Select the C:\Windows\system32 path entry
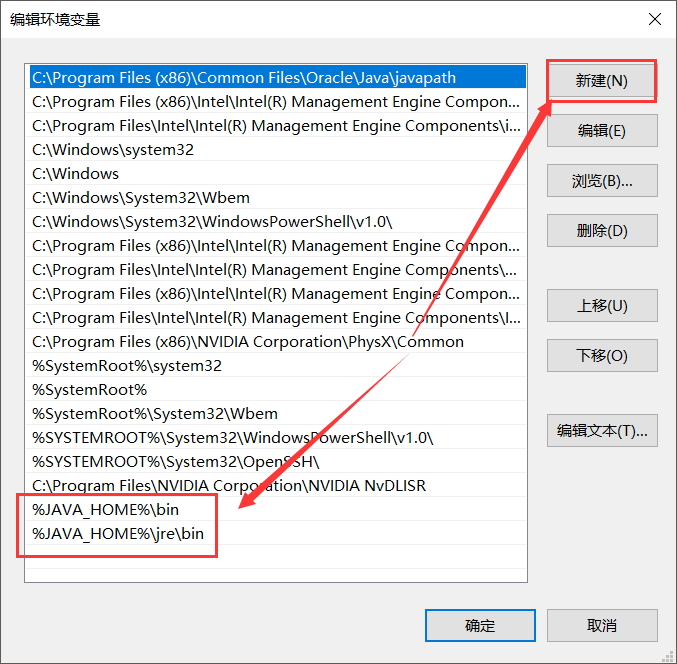The width and height of the screenshot is (677, 664). click(x=113, y=150)
